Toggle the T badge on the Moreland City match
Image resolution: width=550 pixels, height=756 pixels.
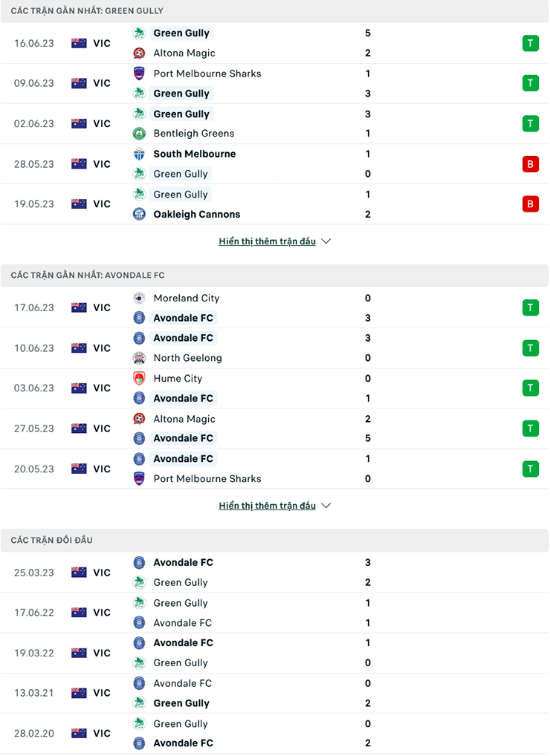[531, 307]
